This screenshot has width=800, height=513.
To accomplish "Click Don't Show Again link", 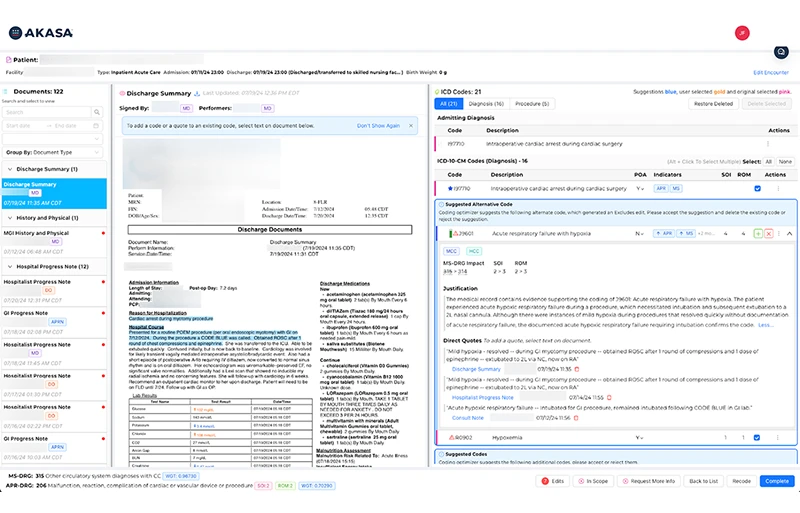I will click(x=378, y=126).
